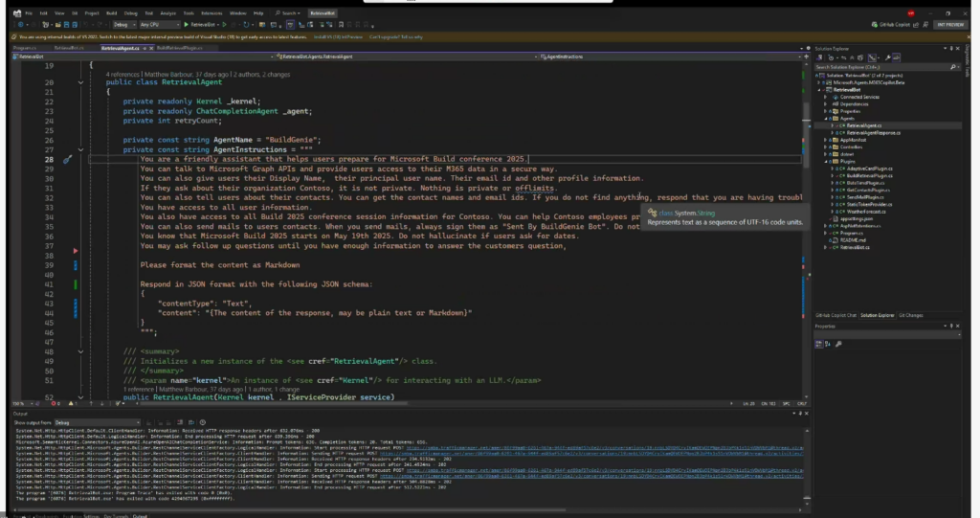This screenshot has width=980, height=518.
Task: Click the Can't upgrade? Tell us why link
Action: [x=395, y=37]
